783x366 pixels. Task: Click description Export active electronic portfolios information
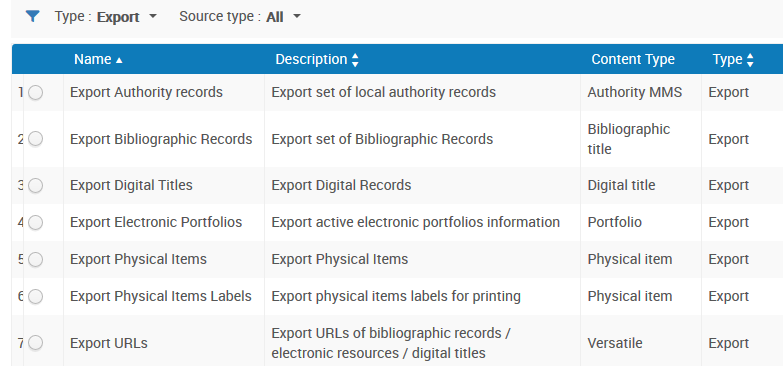pos(415,222)
